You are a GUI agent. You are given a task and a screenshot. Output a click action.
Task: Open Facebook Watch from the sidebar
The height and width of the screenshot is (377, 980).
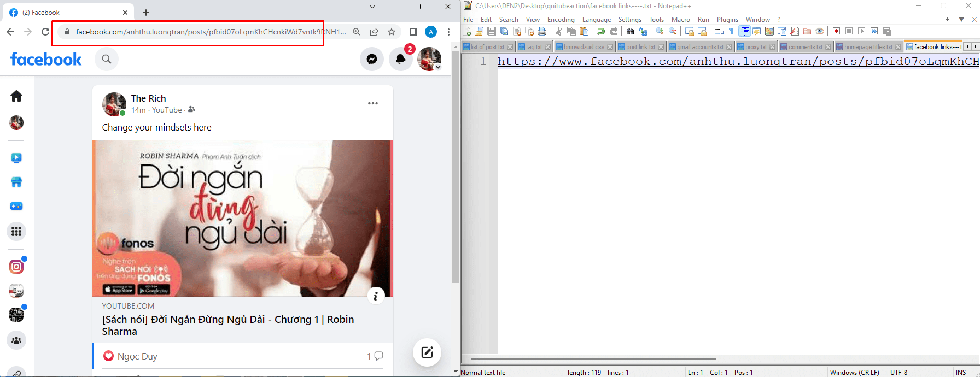point(16,158)
